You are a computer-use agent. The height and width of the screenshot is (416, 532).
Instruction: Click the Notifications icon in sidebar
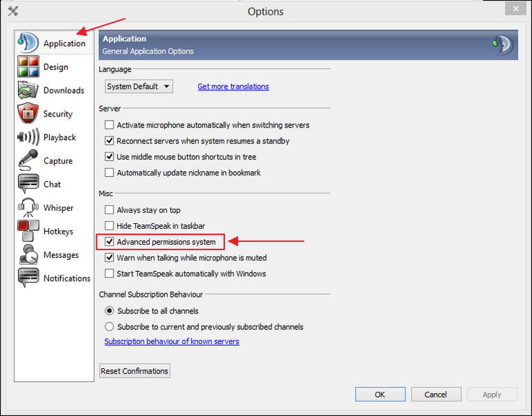(28, 278)
